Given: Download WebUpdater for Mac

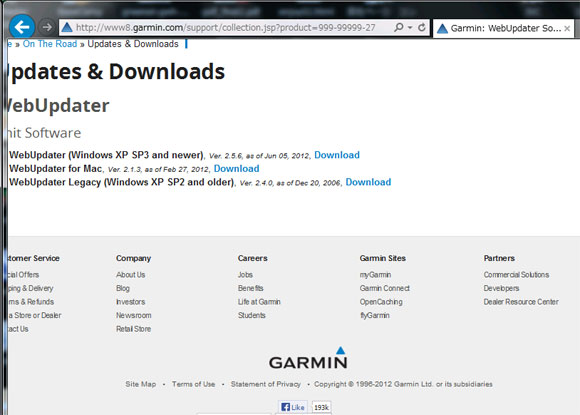Looking at the screenshot, I should coord(236,169).
